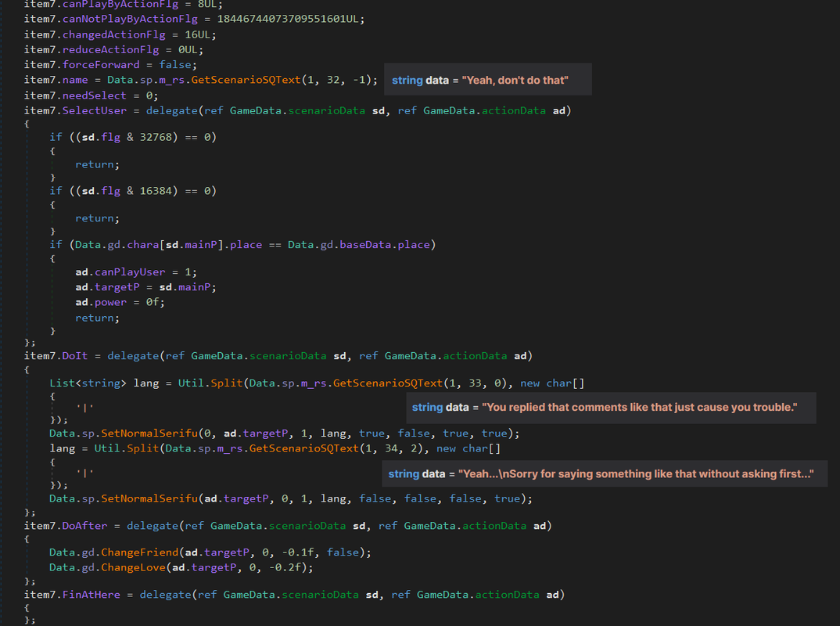Click the item7.FinAtHere identifier

point(72,595)
